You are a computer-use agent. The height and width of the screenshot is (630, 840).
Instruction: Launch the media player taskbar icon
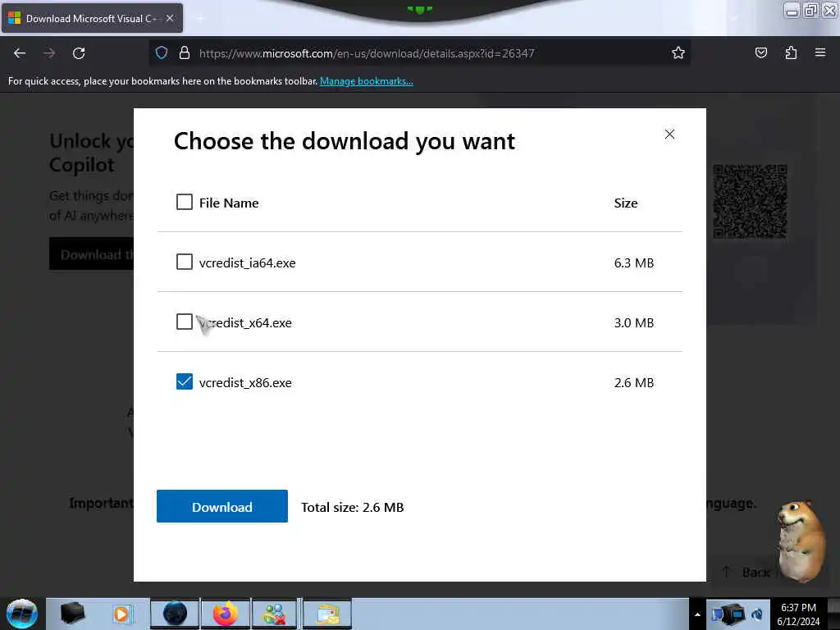coord(121,614)
